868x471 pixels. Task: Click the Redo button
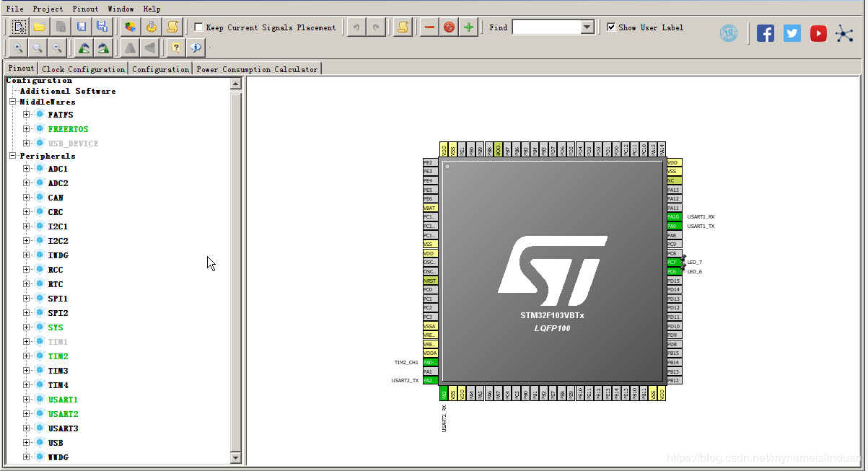click(375, 27)
